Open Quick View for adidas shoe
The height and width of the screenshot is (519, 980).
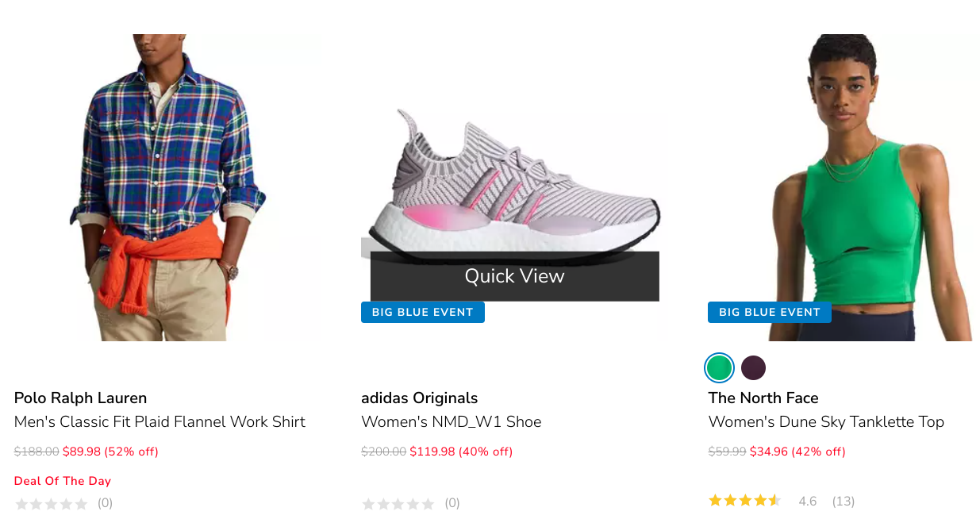(514, 276)
